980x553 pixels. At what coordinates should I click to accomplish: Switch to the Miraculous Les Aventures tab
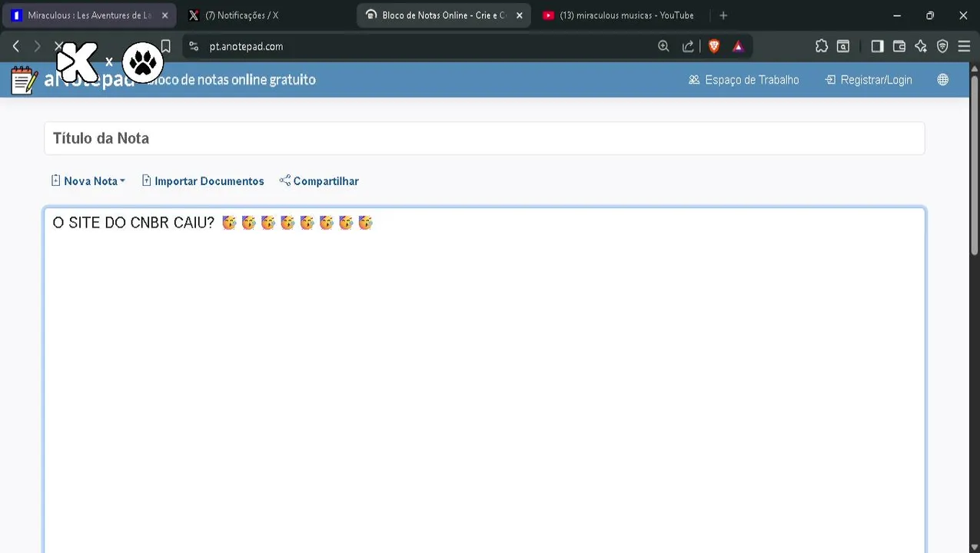(x=88, y=15)
